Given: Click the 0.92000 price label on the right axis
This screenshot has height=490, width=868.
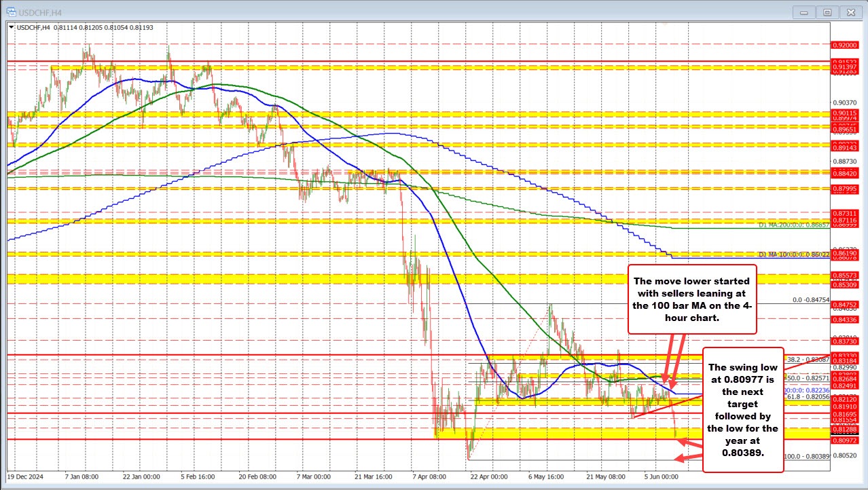Looking at the screenshot, I should pos(844,45).
